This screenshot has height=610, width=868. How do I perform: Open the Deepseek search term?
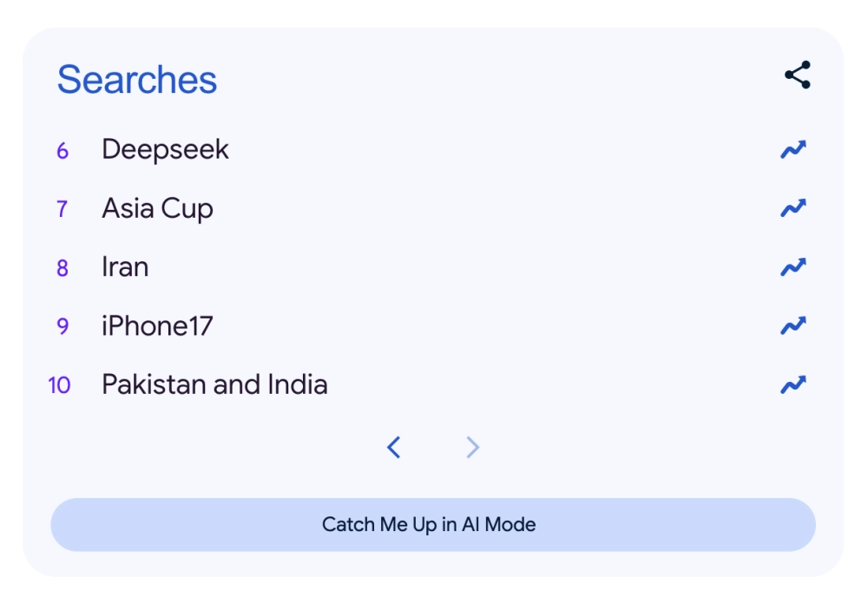(165, 149)
